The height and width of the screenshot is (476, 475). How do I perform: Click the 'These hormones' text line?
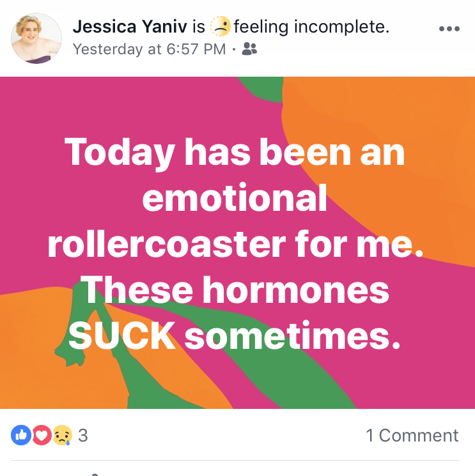[x=235, y=290]
